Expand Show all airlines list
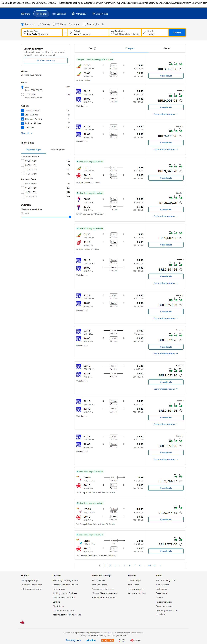Screen dimensions: 207x644 pyautogui.click(x=27, y=133)
